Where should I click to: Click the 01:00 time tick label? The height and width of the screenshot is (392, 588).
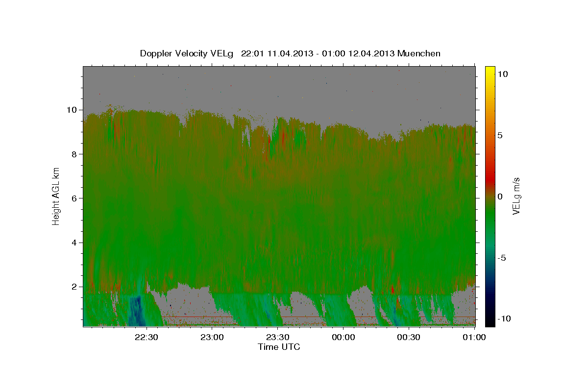point(474,337)
